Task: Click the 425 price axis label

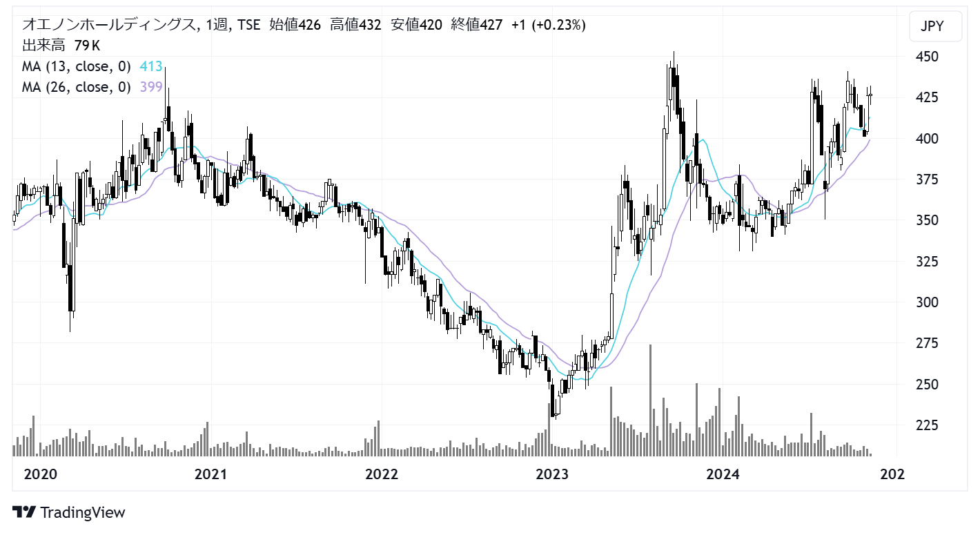Action: click(926, 97)
